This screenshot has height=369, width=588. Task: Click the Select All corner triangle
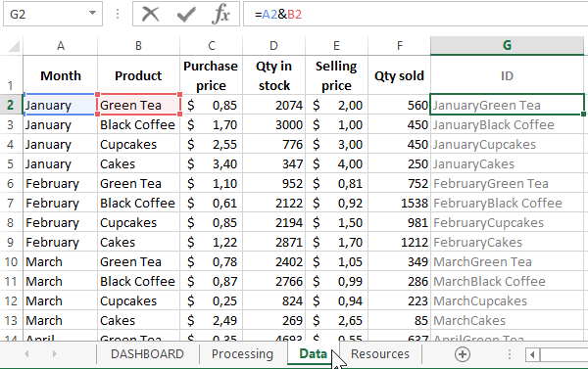pyautogui.click(x=14, y=46)
